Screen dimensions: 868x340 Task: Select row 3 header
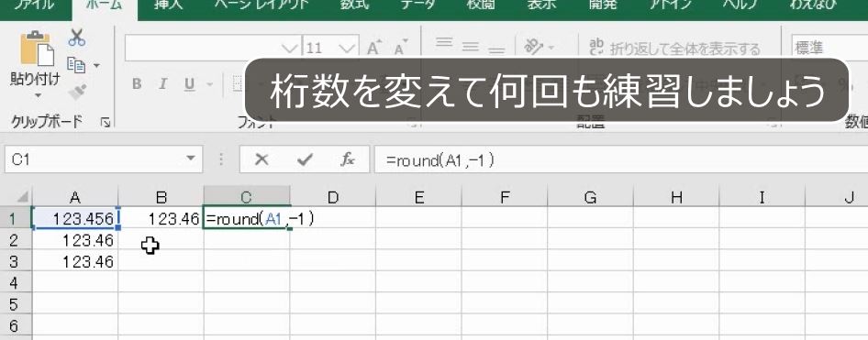coord(16,261)
